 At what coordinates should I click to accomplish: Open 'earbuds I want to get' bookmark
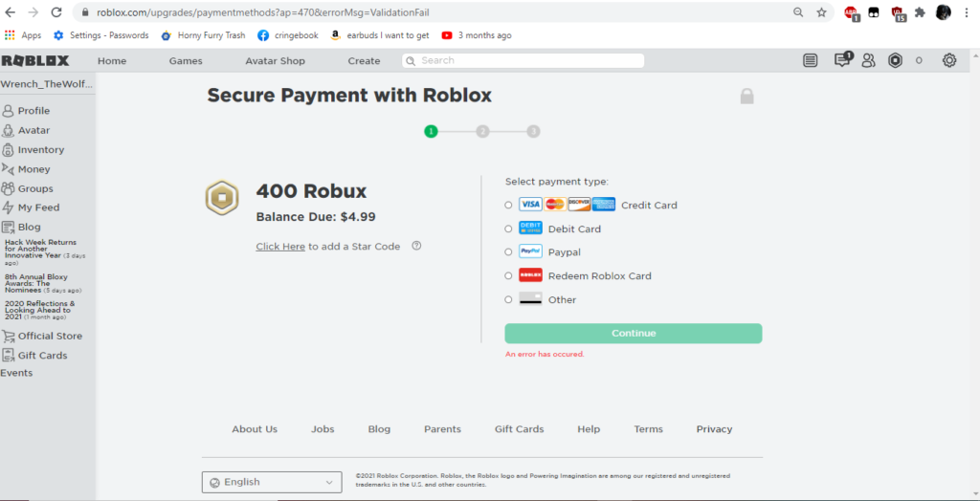tap(380, 35)
